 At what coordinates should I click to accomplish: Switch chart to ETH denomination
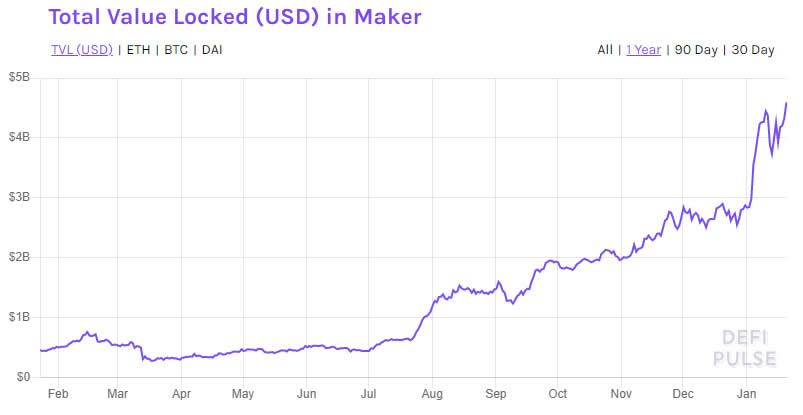(138, 50)
